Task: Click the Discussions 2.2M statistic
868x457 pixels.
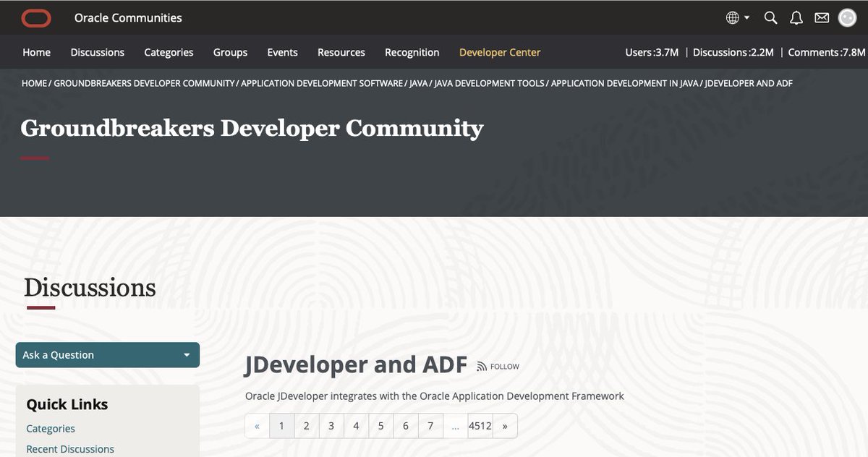Action: pyautogui.click(x=733, y=52)
